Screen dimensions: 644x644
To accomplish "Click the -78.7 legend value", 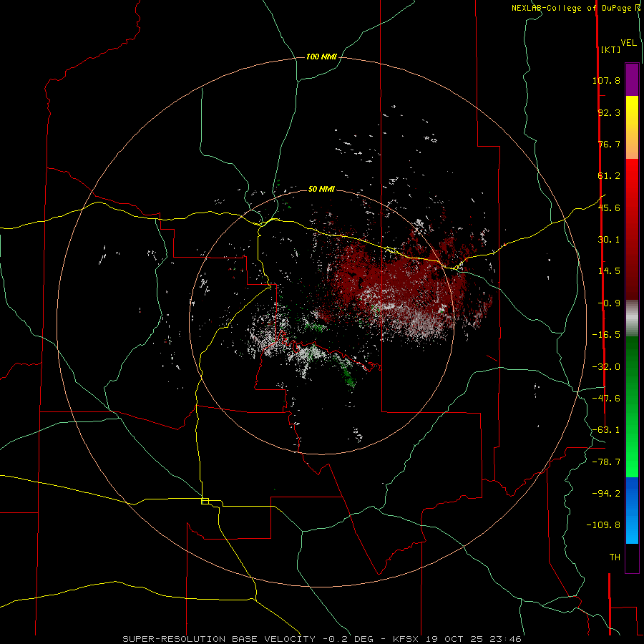I will coord(606,462).
